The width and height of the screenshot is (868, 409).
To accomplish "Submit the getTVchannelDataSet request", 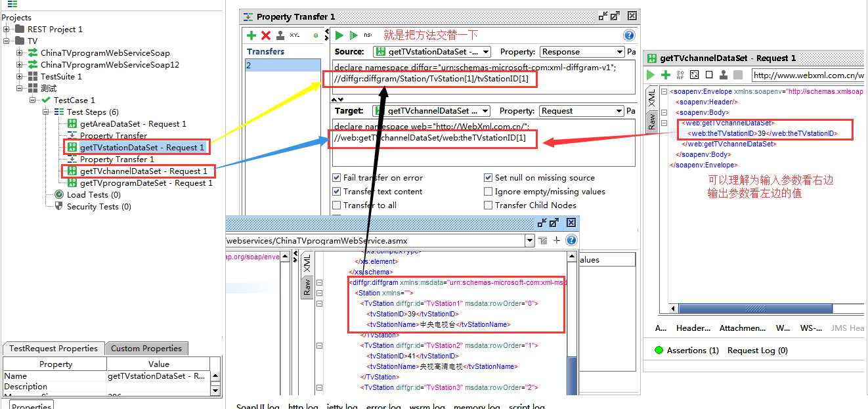I will click(x=651, y=75).
